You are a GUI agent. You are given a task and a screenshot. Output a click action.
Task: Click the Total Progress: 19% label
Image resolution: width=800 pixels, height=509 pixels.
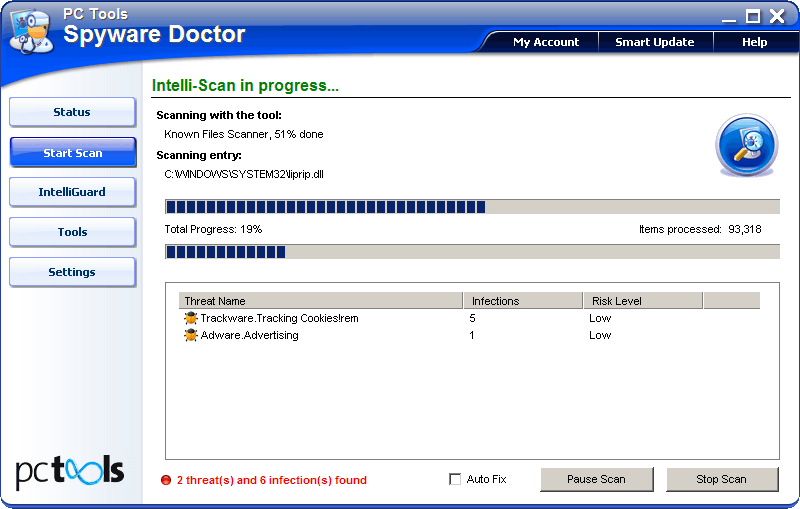point(213,230)
